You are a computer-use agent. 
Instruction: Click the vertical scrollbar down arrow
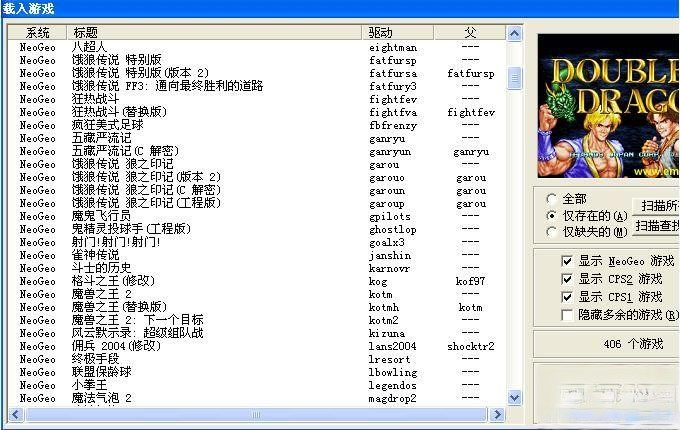(514, 397)
